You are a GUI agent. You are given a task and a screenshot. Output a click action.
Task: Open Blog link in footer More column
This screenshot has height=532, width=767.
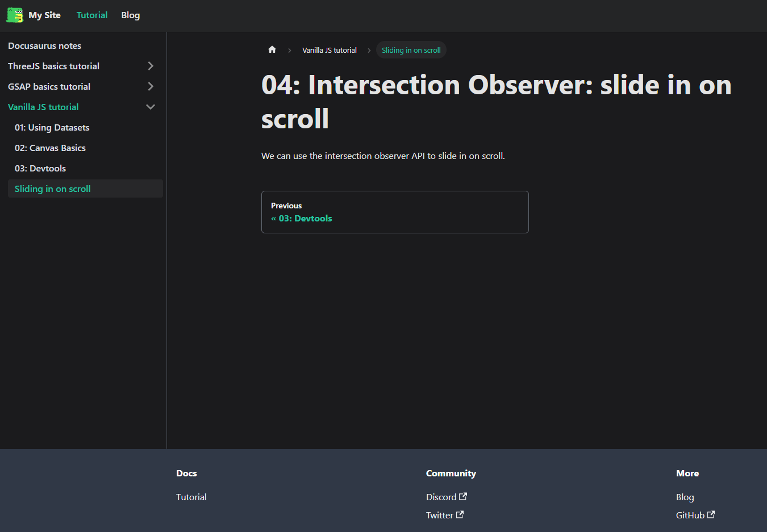685,497
